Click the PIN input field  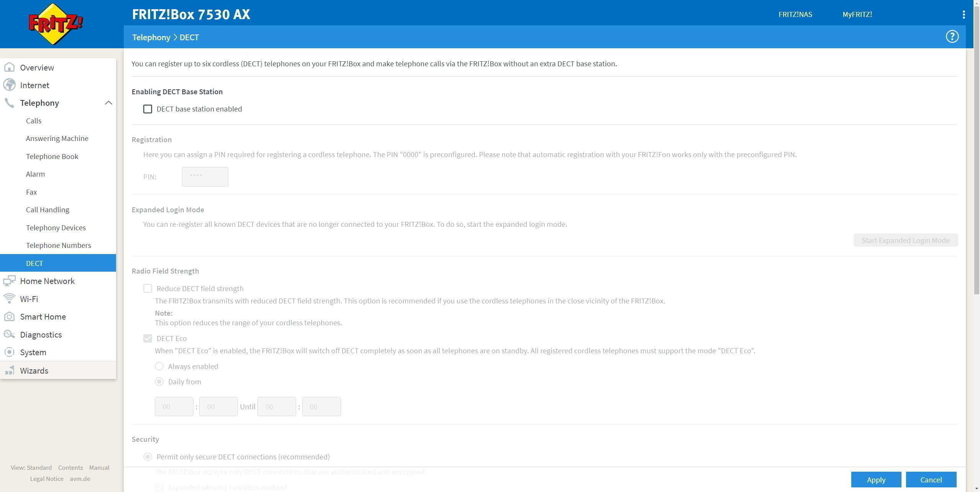tap(205, 177)
